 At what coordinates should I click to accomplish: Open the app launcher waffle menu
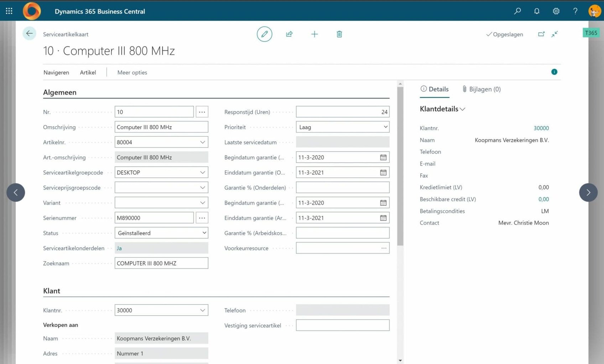9,11
